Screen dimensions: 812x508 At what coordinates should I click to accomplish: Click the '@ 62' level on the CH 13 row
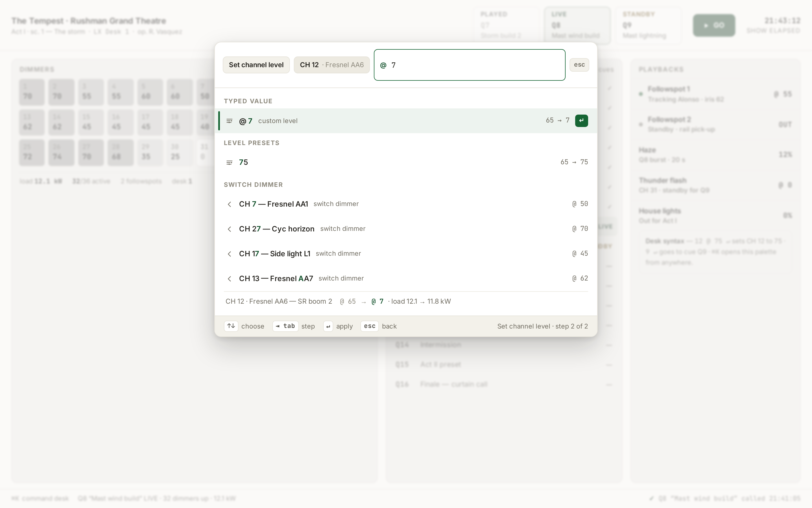[x=580, y=279]
